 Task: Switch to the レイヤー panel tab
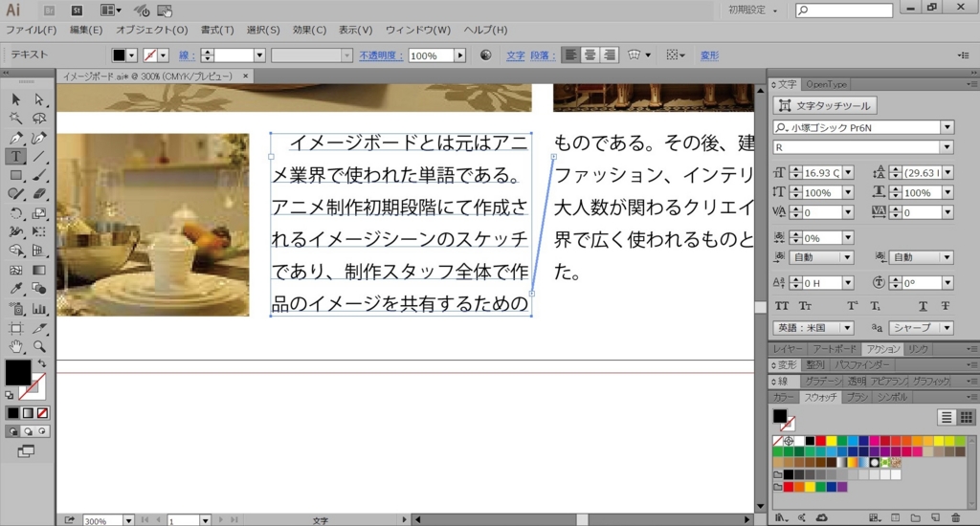(x=788, y=349)
